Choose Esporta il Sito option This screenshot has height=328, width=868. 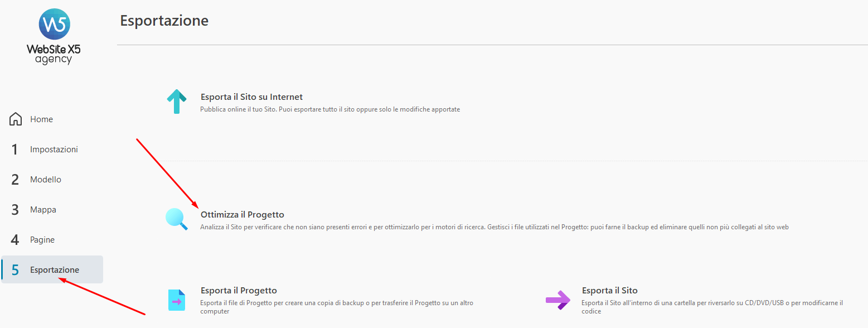tap(610, 291)
